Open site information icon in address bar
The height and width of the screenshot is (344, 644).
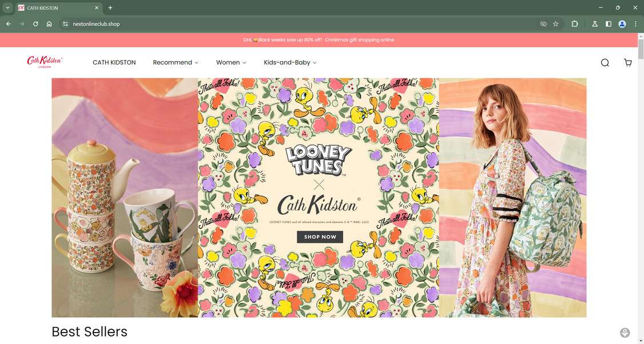tap(65, 24)
